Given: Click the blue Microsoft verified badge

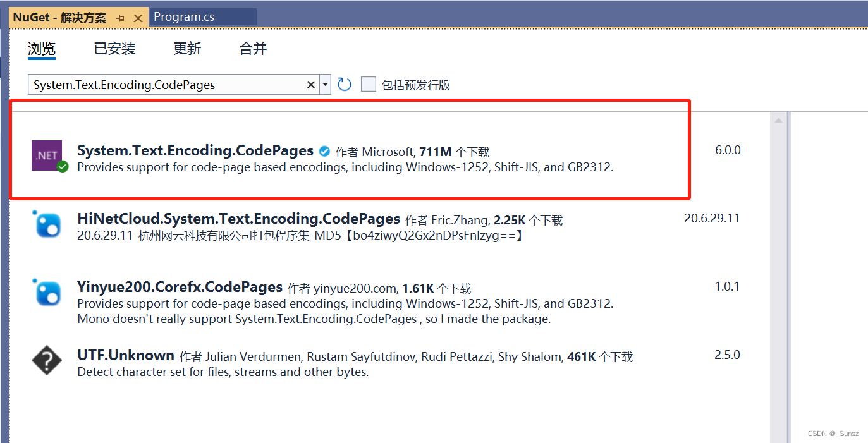Looking at the screenshot, I should click(324, 150).
